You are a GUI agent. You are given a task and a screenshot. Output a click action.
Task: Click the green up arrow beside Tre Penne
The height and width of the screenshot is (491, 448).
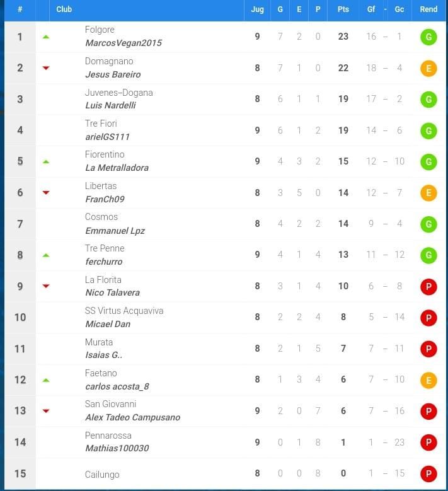tap(46, 255)
